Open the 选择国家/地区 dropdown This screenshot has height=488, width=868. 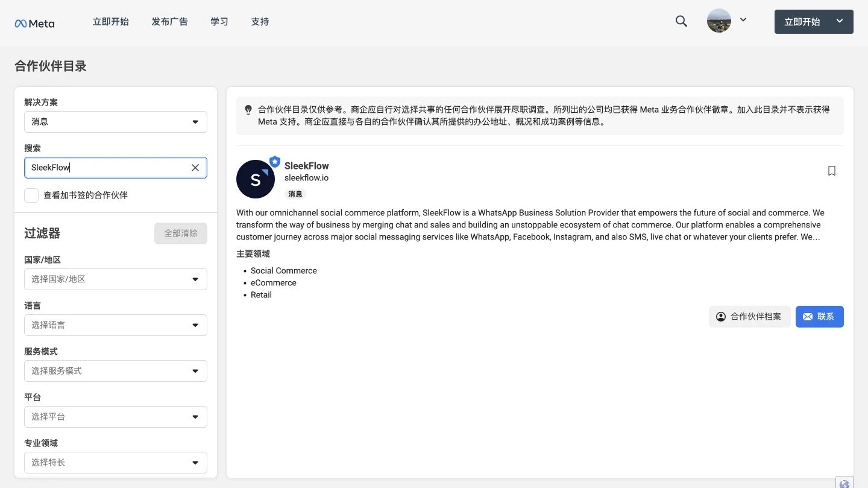[x=116, y=279]
